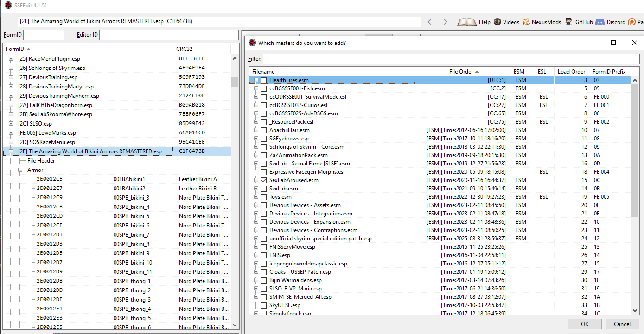Check the FNIS.esp checkbox

[x=263, y=255]
